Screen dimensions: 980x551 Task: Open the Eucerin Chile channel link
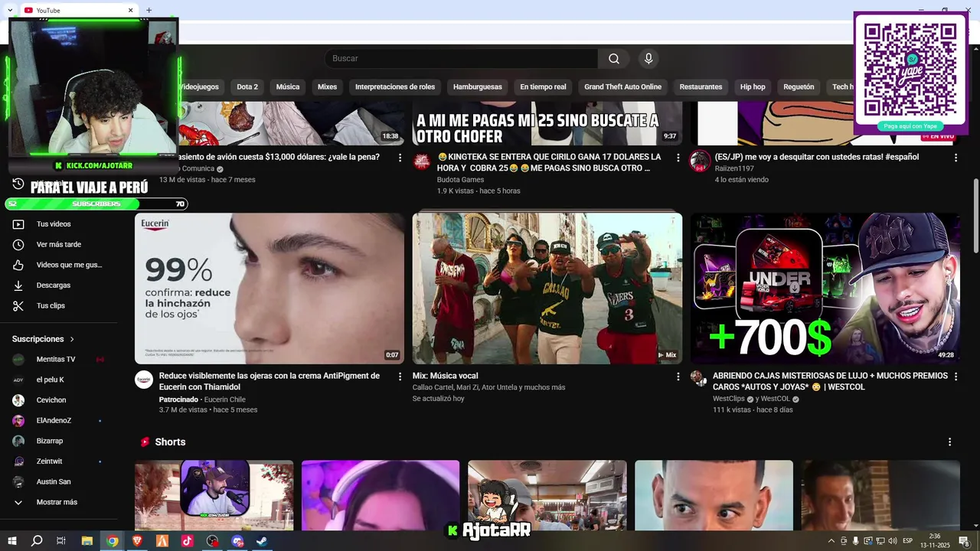point(224,399)
